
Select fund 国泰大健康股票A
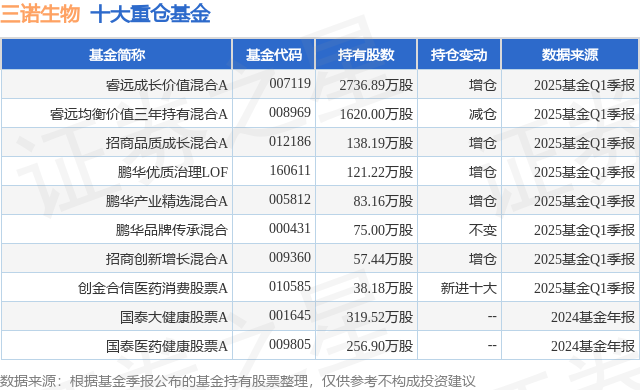point(173,317)
